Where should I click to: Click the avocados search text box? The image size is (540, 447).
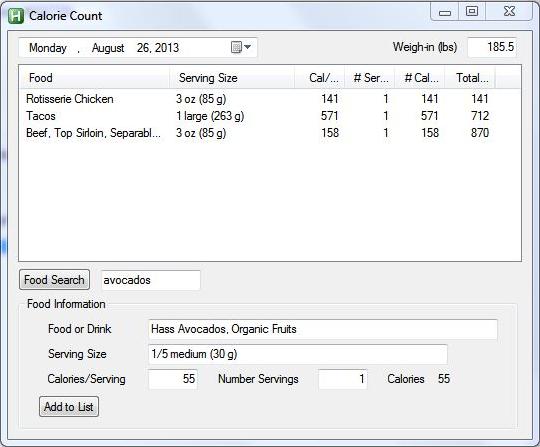tap(150, 280)
